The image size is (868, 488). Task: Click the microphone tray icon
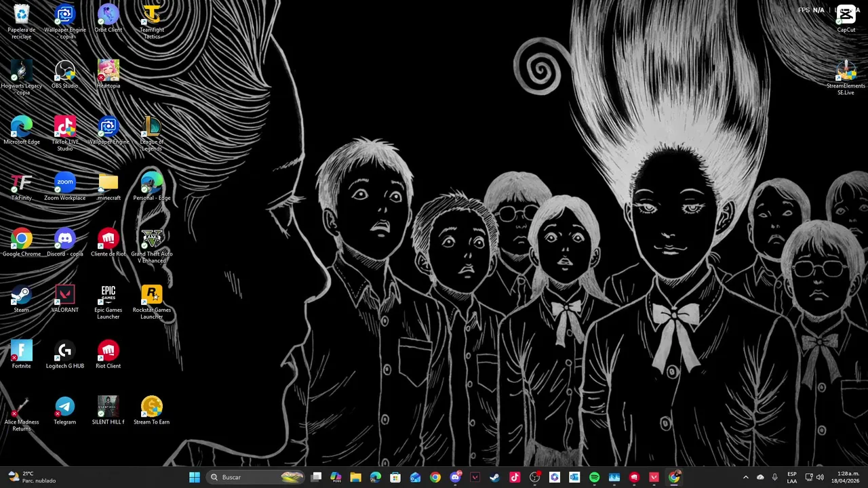774,477
